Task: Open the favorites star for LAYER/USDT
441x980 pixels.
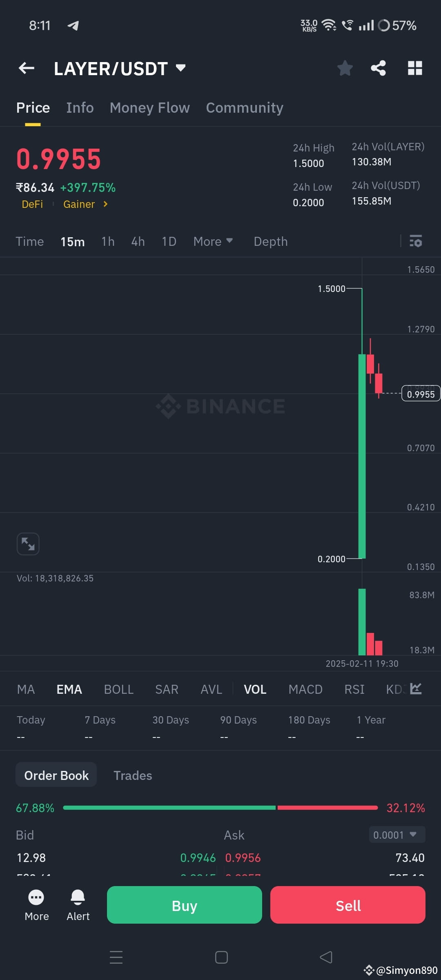Action: [345, 68]
